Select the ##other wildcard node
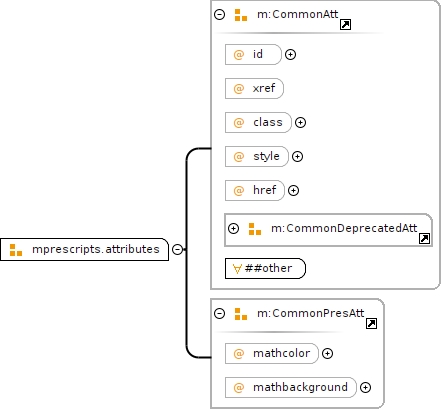 click(x=265, y=268)
